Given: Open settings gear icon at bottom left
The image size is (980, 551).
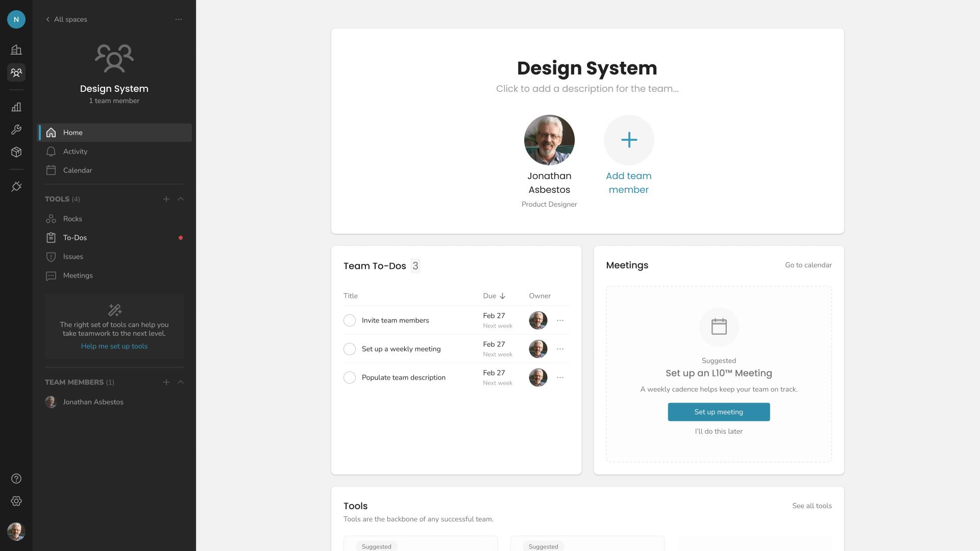Looking at the screenshot, I should [x=16, y=501].
